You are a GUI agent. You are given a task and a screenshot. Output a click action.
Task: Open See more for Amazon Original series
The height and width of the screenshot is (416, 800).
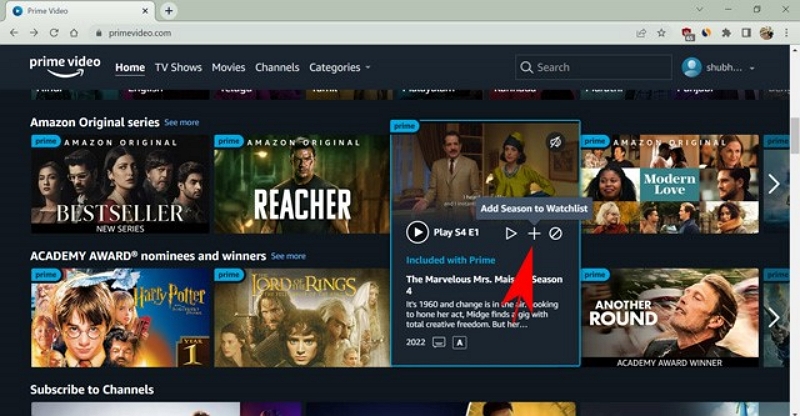click(x=182, y=123)
